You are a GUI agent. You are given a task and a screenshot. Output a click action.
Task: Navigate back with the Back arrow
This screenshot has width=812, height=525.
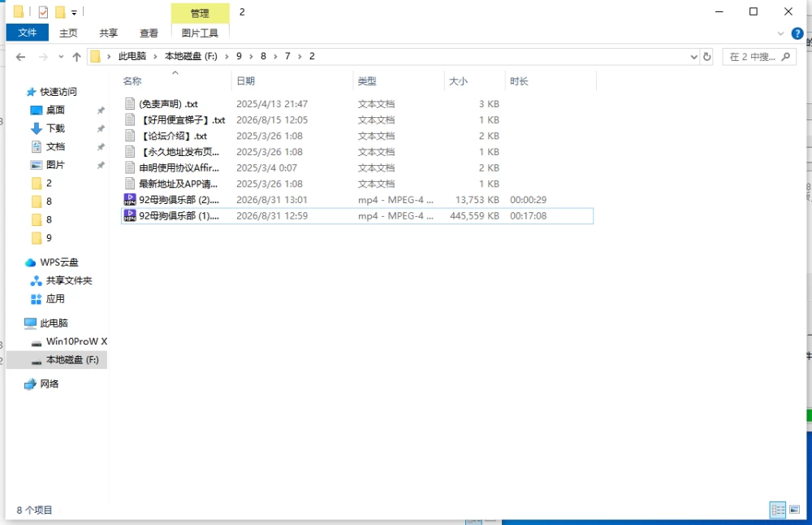[21, 57]
